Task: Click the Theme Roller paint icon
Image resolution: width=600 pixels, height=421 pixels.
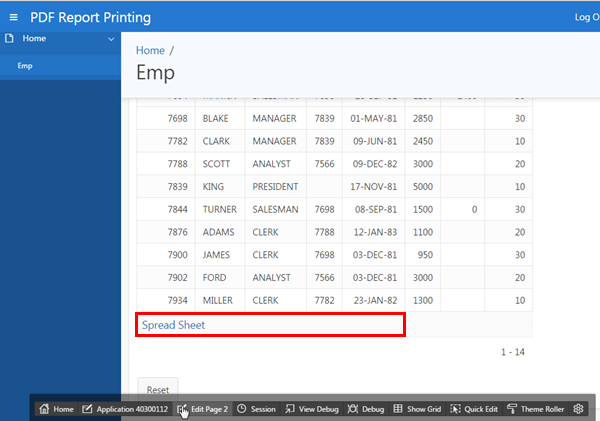Action: click(512, 409)
